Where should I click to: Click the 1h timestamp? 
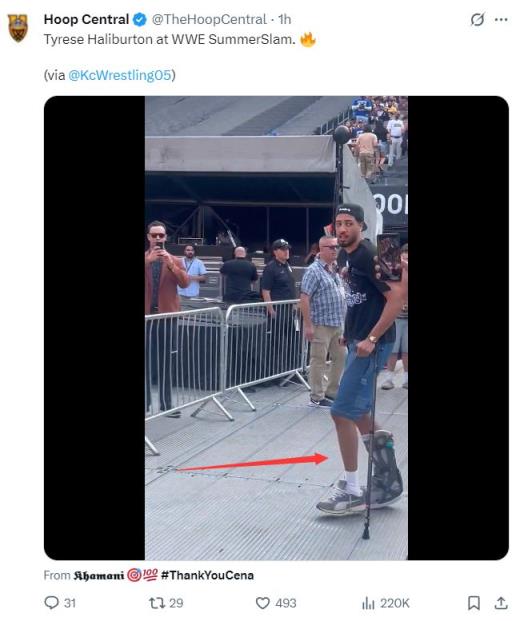[284, 19]
